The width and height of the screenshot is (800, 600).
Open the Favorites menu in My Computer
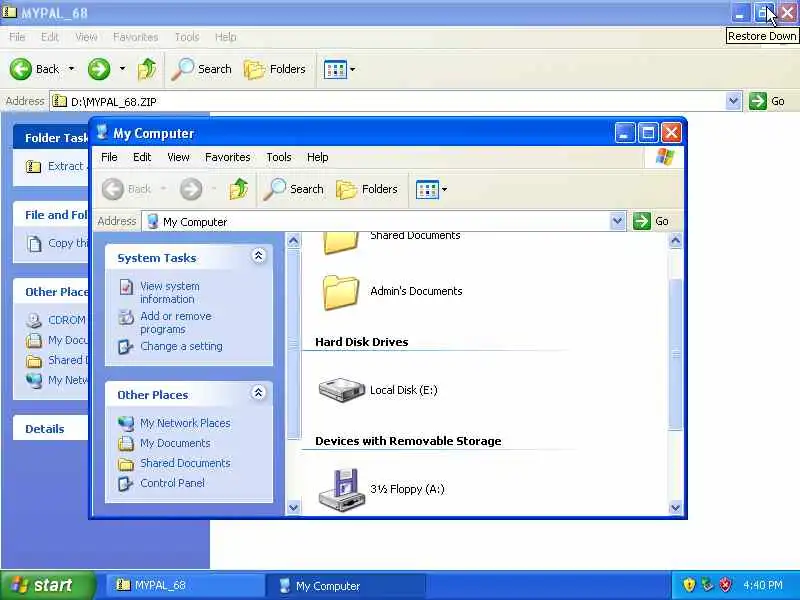click(x=228, y=157)
